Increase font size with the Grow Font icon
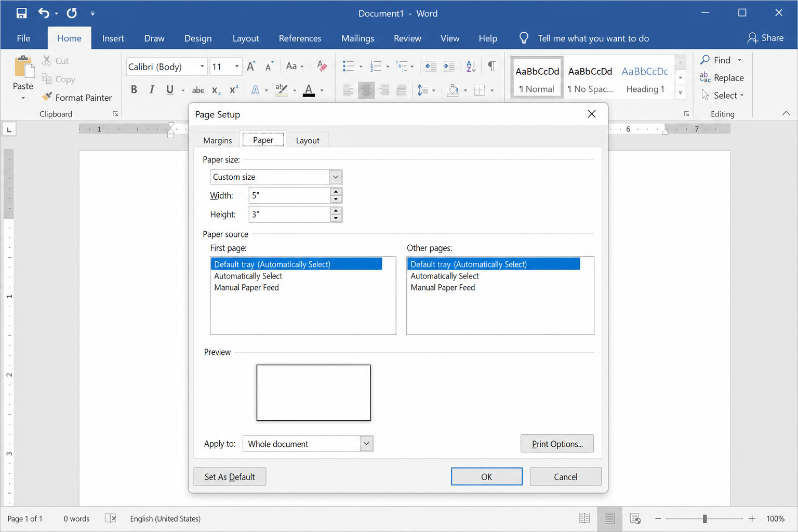 251,66
